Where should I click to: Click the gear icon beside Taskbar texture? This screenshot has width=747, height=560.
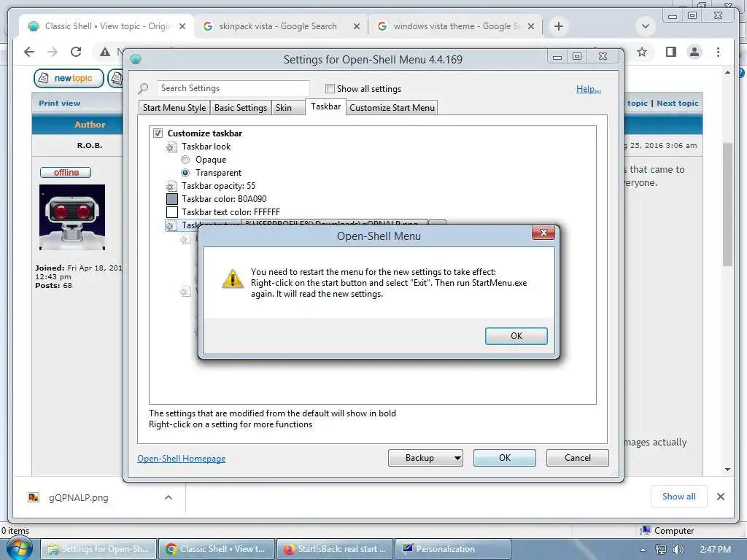(x=171, y=225)
